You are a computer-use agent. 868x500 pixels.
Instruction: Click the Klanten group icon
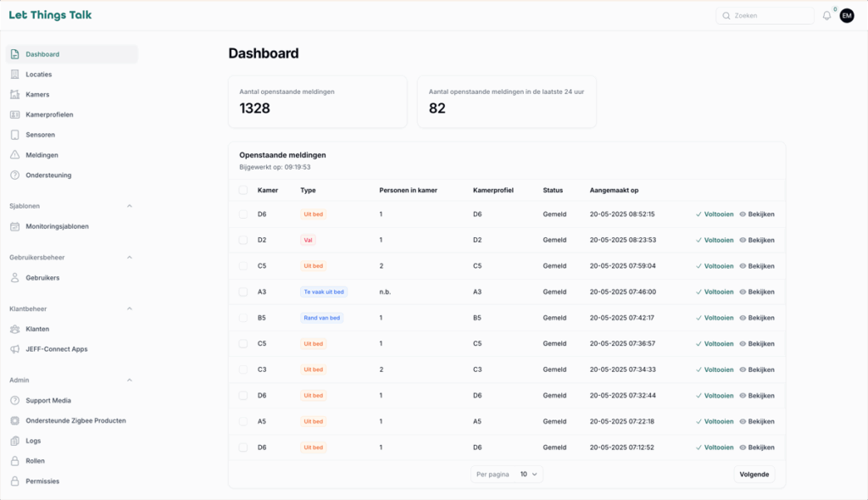pyautogui.click(x=15, y=329)
